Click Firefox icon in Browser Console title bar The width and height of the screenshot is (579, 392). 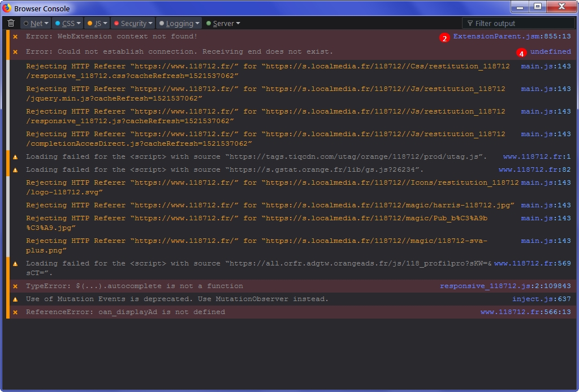7,8
